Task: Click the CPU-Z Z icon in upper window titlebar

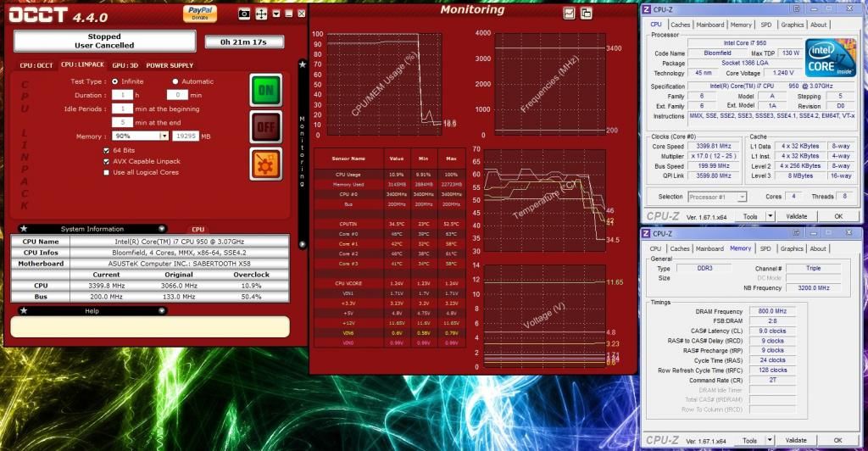Action: [646, 9]
